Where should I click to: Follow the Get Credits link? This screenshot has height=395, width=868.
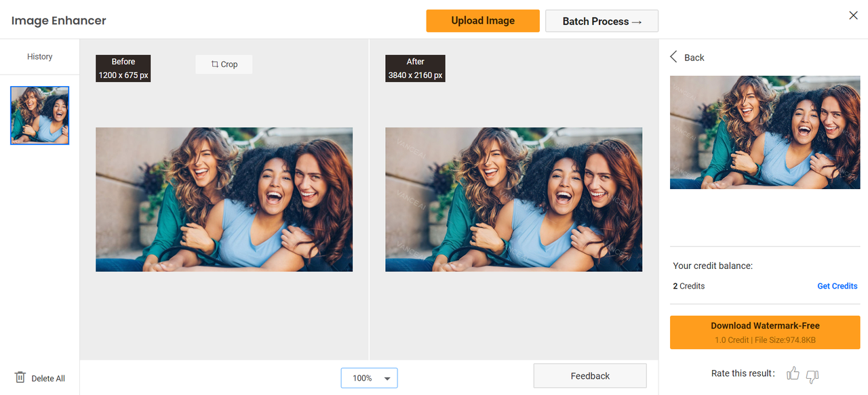pyautogui.click(x=837, y=286)
